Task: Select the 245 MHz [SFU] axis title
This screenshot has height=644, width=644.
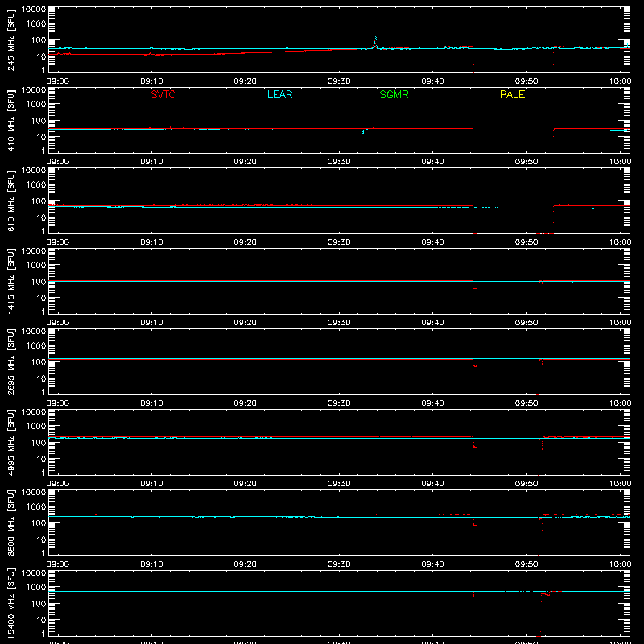Action: [x=10, y=39]
